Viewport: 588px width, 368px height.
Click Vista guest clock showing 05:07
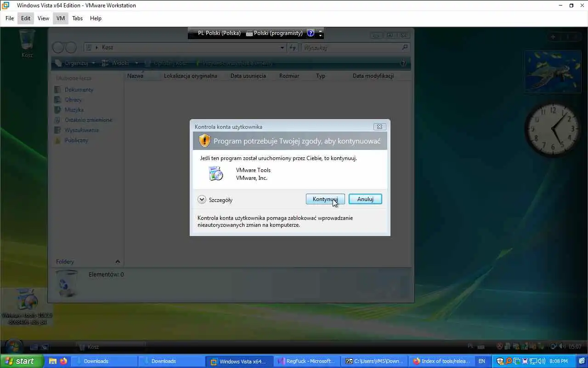pos(575,346)
